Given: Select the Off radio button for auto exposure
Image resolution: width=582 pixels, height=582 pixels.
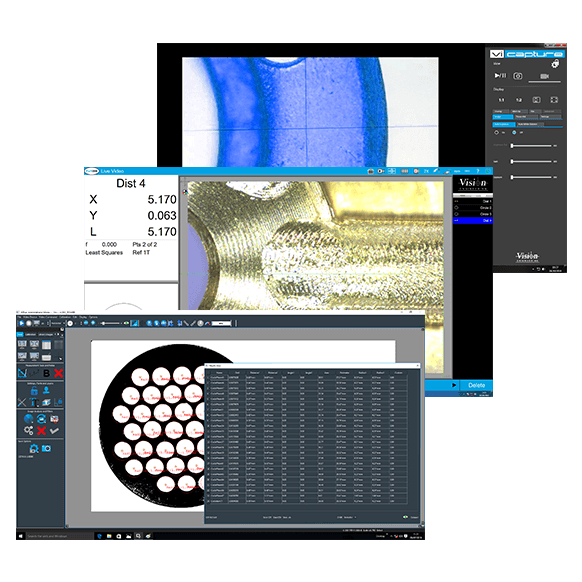Looking at the screenshot, I should [514, 133].
